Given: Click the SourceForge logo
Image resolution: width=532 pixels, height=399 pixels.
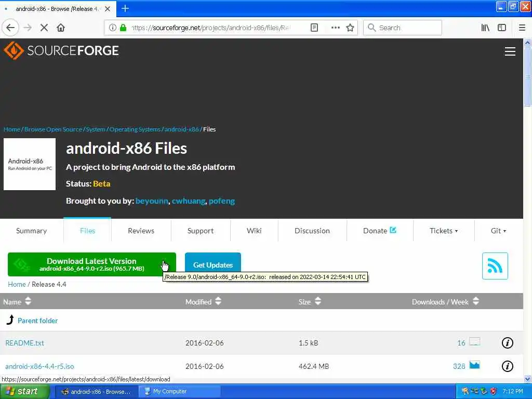Looking at the screenshot, I should pyautogui.click(x=61, y=50).
